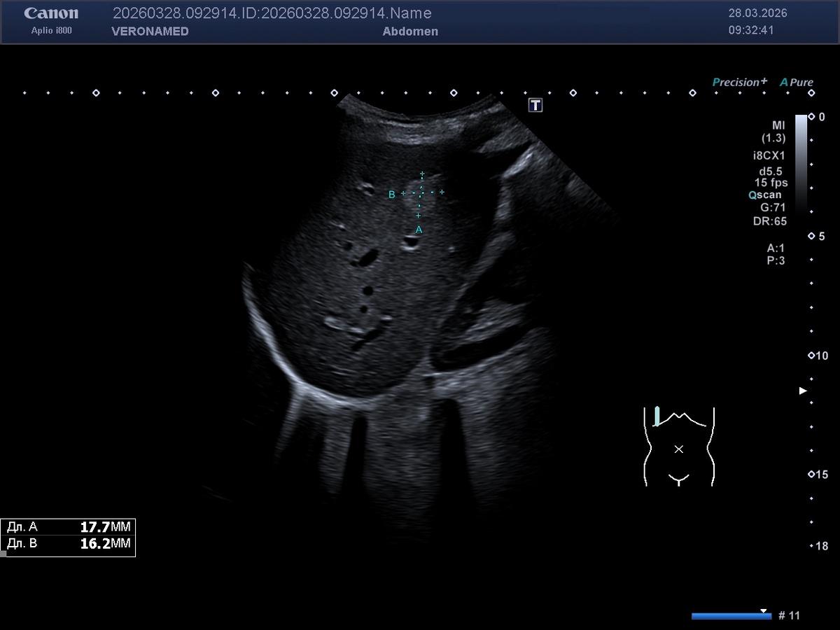Click the T probe orientation marker
Screen dimensions: 840x630
535,105
